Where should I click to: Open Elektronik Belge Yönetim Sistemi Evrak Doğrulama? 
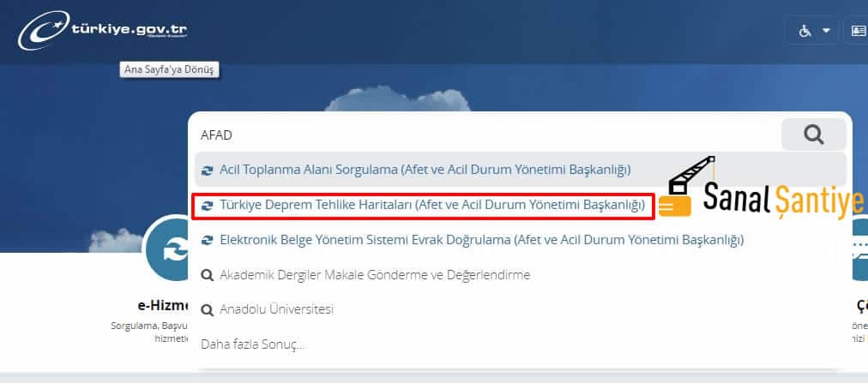tap(481, 240)
